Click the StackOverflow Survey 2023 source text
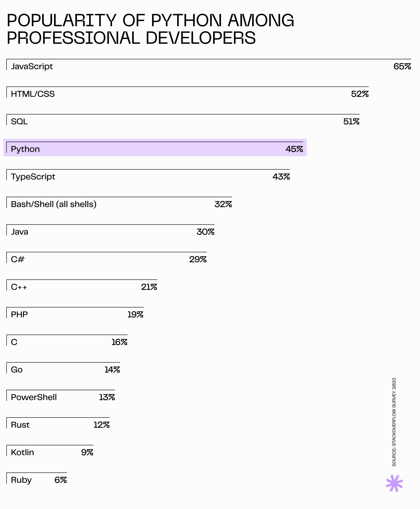The image size is (420, 509). 394,422
